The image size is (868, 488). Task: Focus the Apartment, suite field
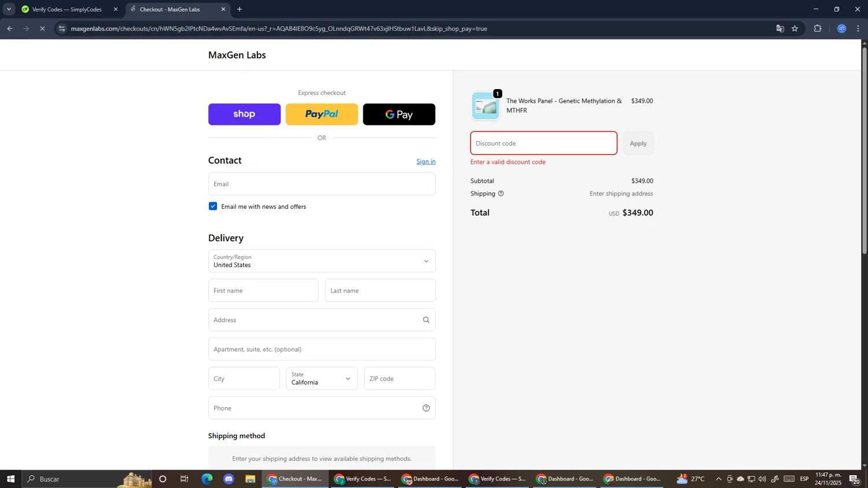322,349
